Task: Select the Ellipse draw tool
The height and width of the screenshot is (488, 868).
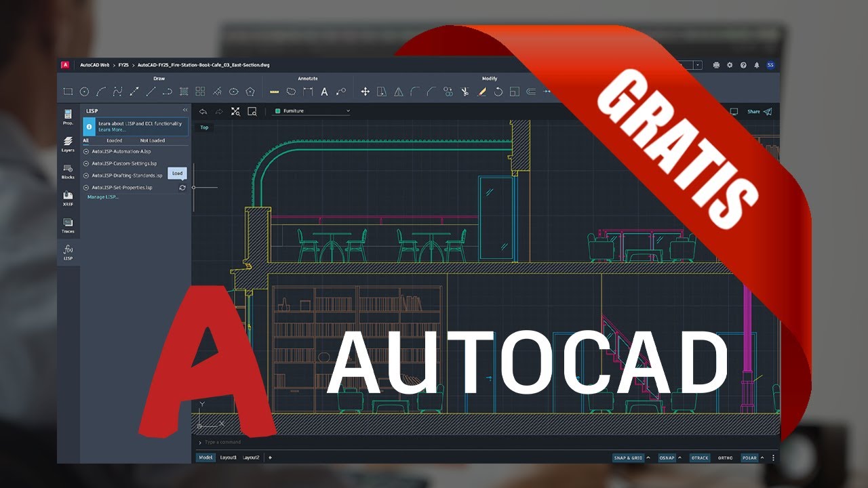Action: [233, 91]
